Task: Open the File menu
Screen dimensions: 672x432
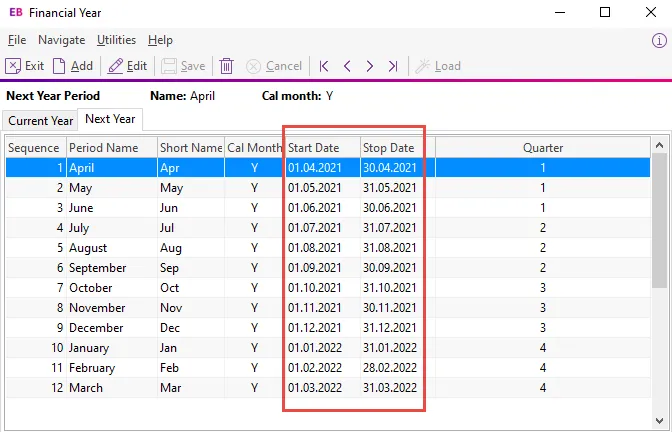Action: click(x=16, y=40)
